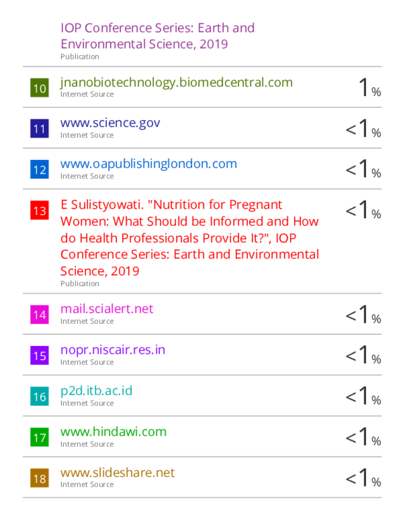Open the www.science.gov source link
Image resolution: width=411 pixels, height=532 pixels.
click(x=110, y=123)
